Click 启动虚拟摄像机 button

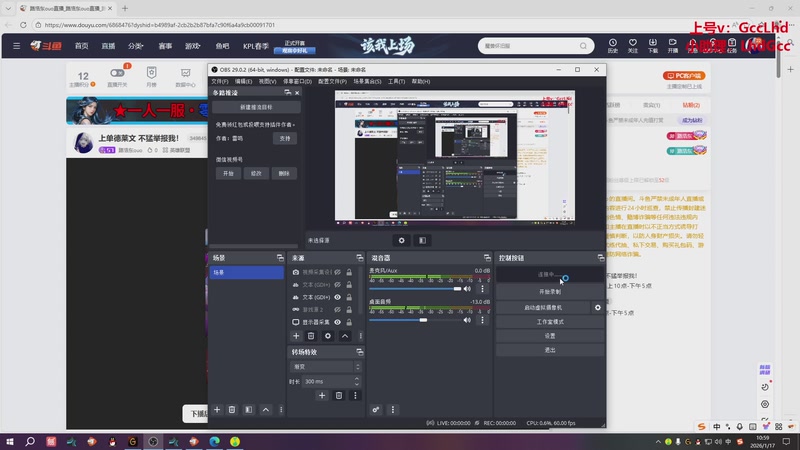(543, 308)
